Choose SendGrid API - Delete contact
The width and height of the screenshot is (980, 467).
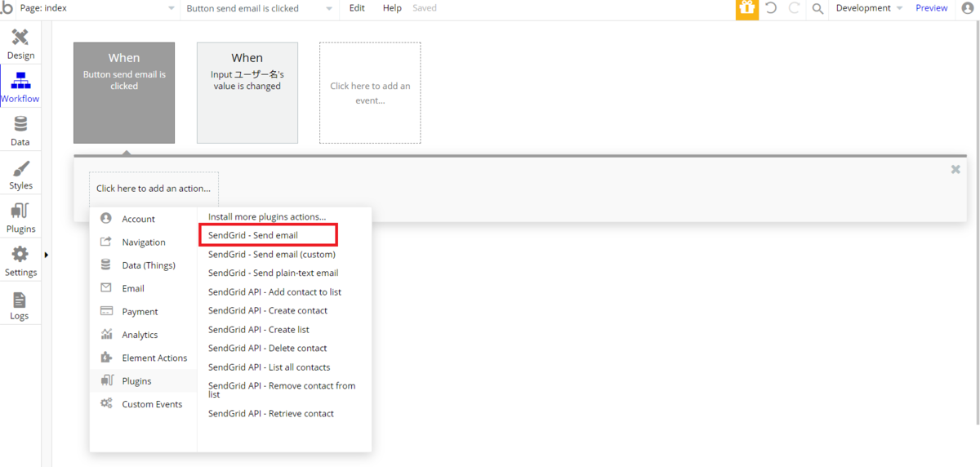coord(268,348)
